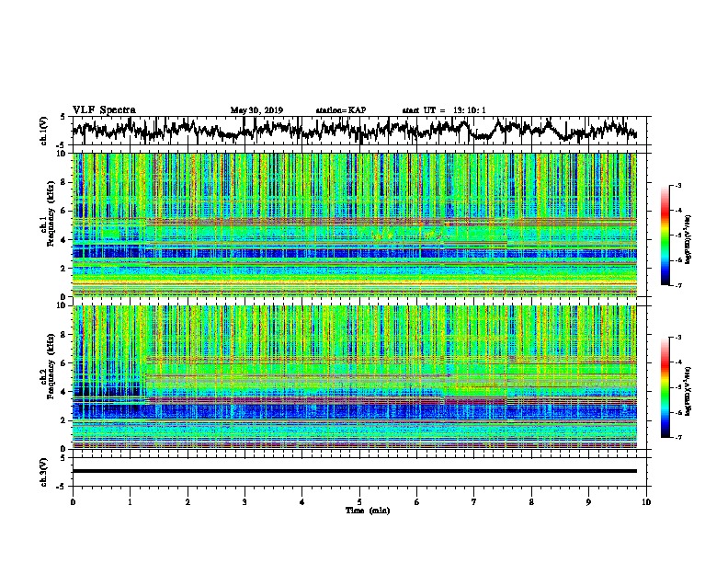Click ch.1 colorbar log(PSD) unit label
Screen dimensions: 728x563
pyautogui.click(x=688, y=240)
